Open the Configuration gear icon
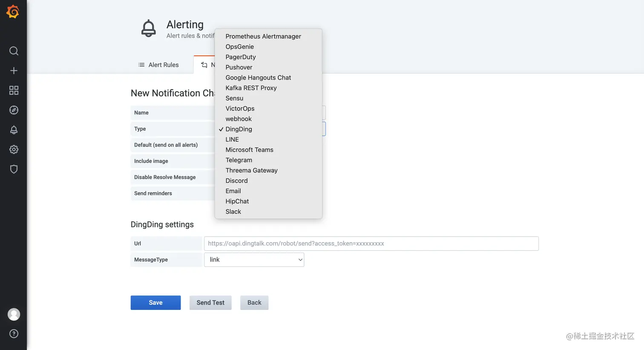The height and width of the screenshot is (350, 644). click(14, 150)
